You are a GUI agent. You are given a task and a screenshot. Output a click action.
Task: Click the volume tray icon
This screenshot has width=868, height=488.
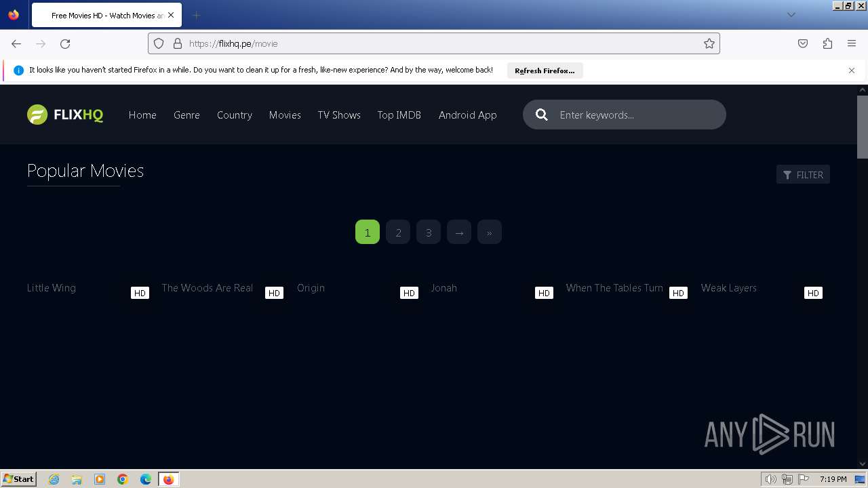pyautogui.click(x=770, y=479)
